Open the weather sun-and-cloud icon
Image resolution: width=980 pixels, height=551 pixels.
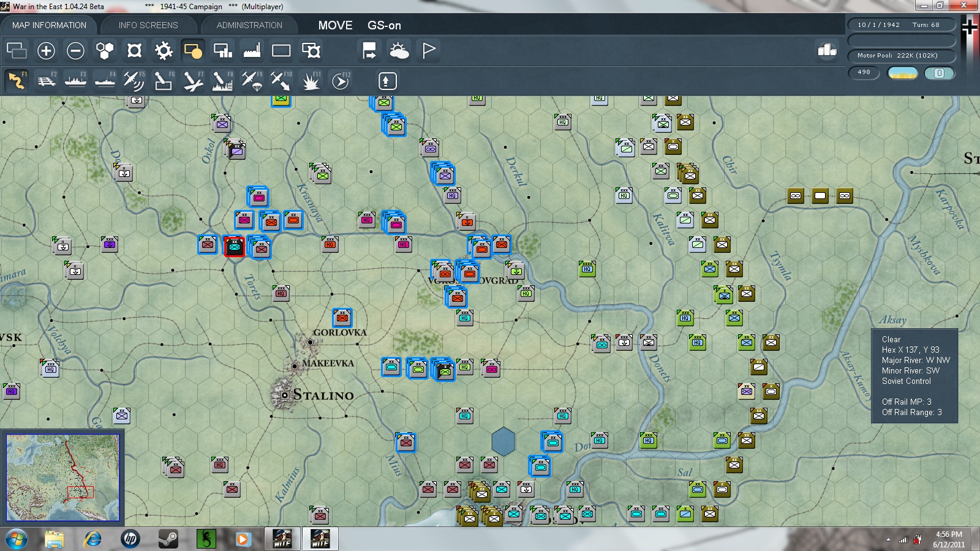tap(399, 50)
